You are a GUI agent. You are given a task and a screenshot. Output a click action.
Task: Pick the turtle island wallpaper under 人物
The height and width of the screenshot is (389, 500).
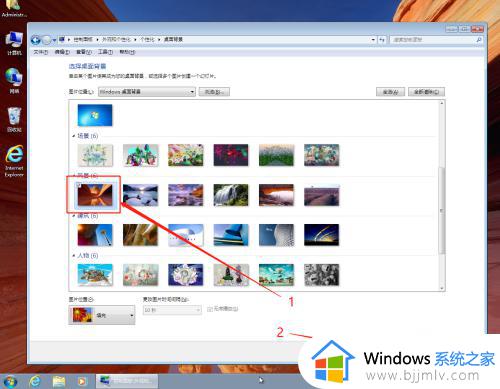[95, 275]
